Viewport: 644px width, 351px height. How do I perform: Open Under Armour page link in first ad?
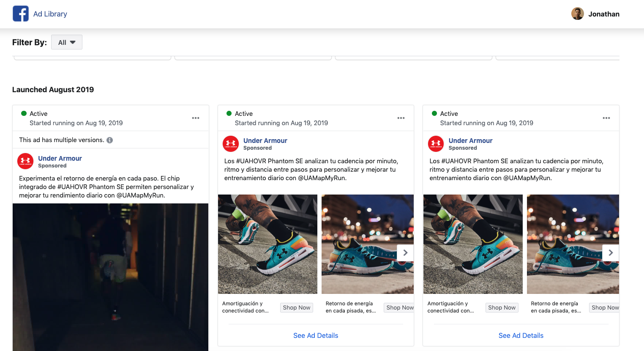point(60,158)
